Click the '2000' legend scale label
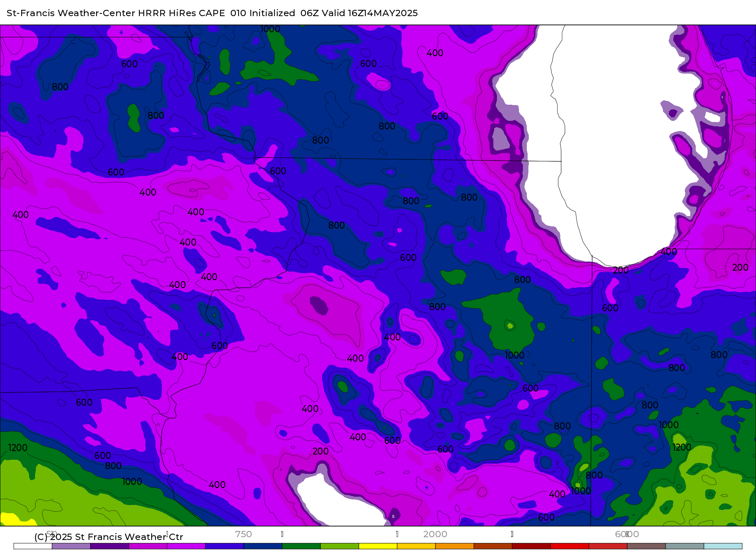This screenshot has height=551, width=756. pyautogui.click(x=435, y=534)
